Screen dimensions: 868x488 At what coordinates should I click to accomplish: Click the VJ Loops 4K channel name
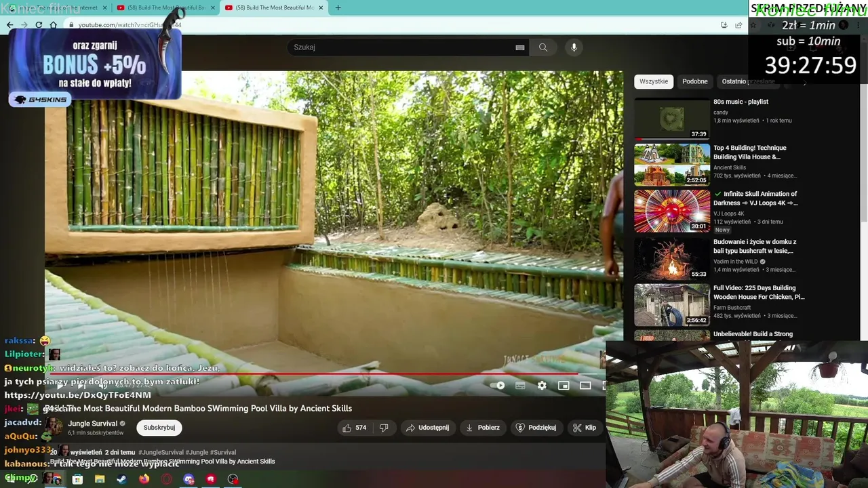tap(729, 213)
